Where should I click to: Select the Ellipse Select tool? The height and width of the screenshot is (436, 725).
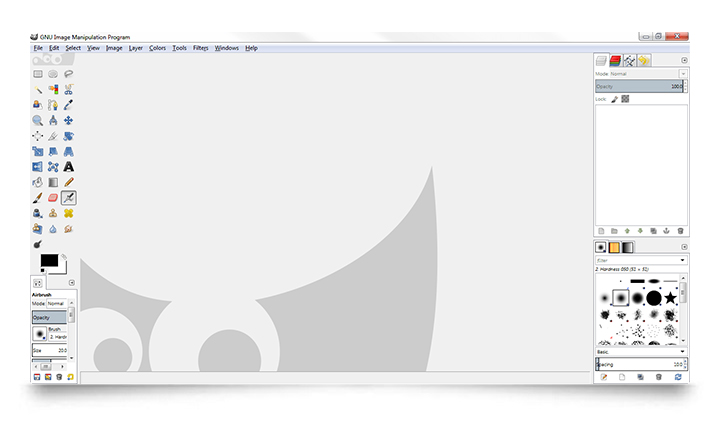[53, 74]
